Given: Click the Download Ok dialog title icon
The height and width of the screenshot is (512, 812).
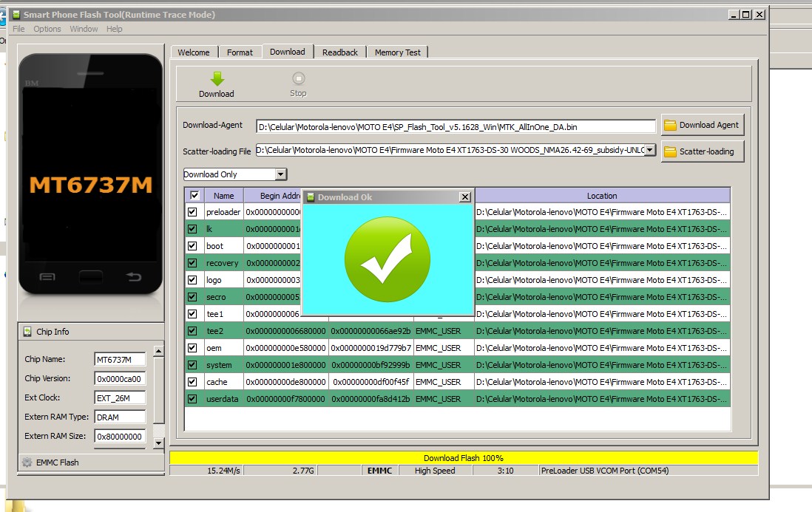Looking at the screenshot, I should (x=311, y=197).
